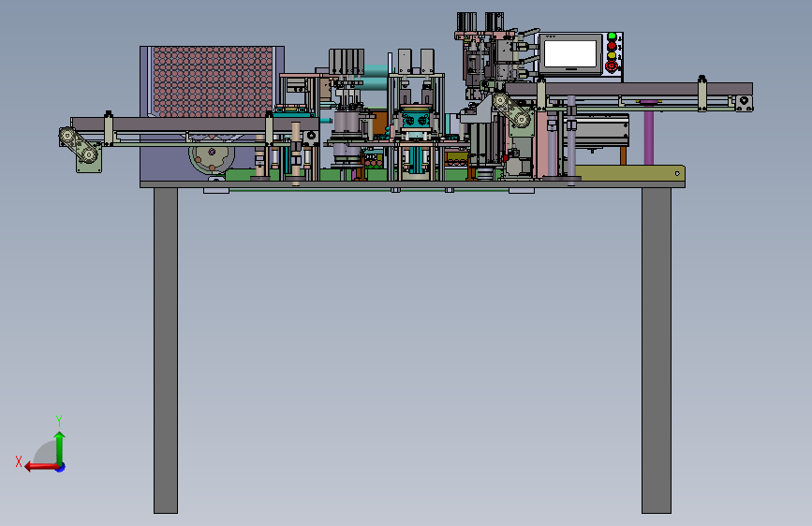Select the yellow push button beside HMI

pos(612,55)
